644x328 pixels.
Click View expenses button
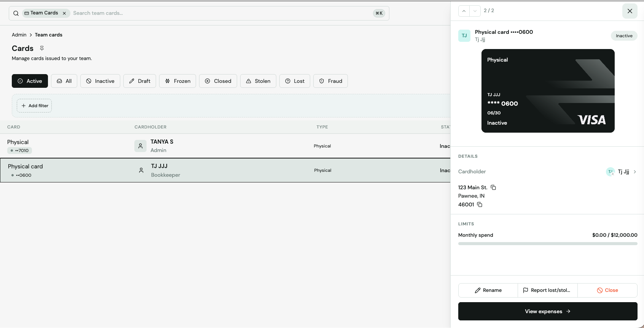[548, 311]
